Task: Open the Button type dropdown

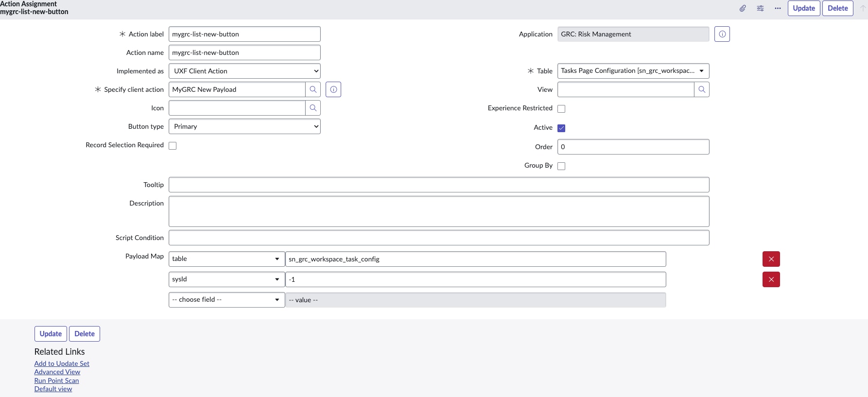Action: click(244, 126)
